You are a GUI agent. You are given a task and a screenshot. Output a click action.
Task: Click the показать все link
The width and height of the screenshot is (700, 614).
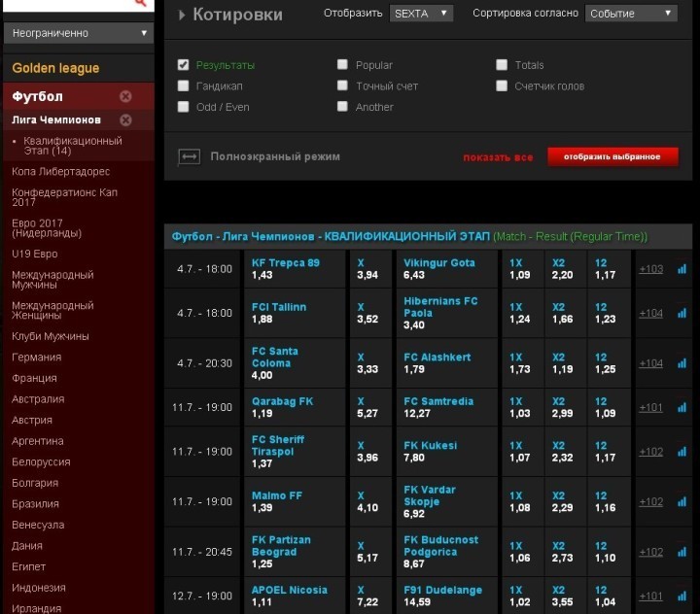[x=498, y=157]
